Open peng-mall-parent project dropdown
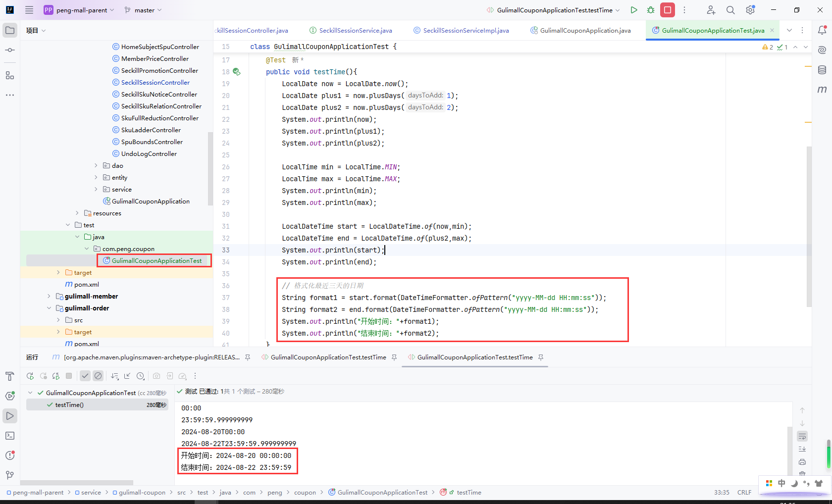This screenshot has width=832, height=504. click(79, 10)
